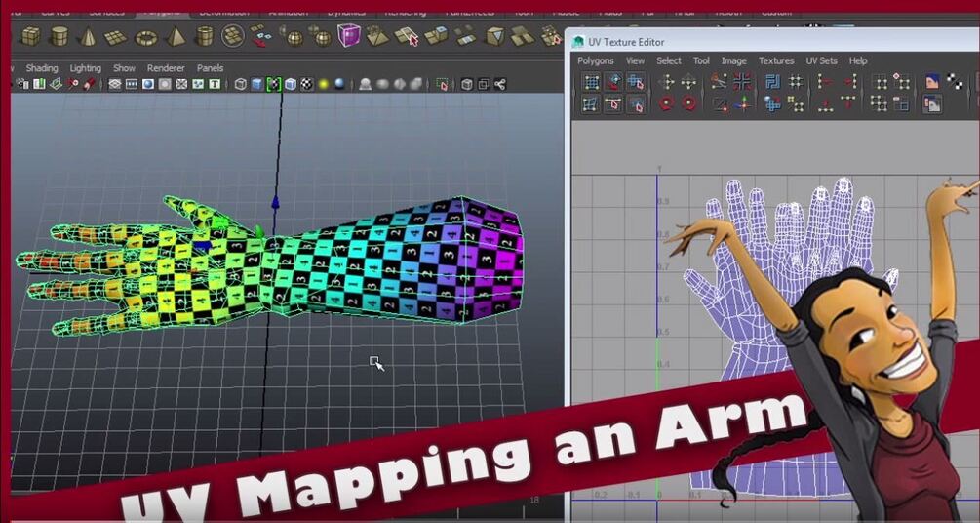Toggle the film gate display

coord(132,84)
